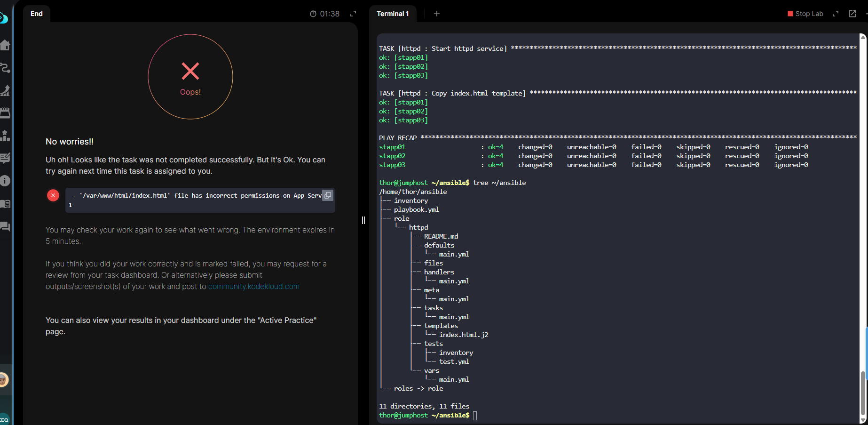Switch to the Terminal 1 tab
Image resolution: width=868 pixels, height=425 pixels.
click(x=393, y=14)
